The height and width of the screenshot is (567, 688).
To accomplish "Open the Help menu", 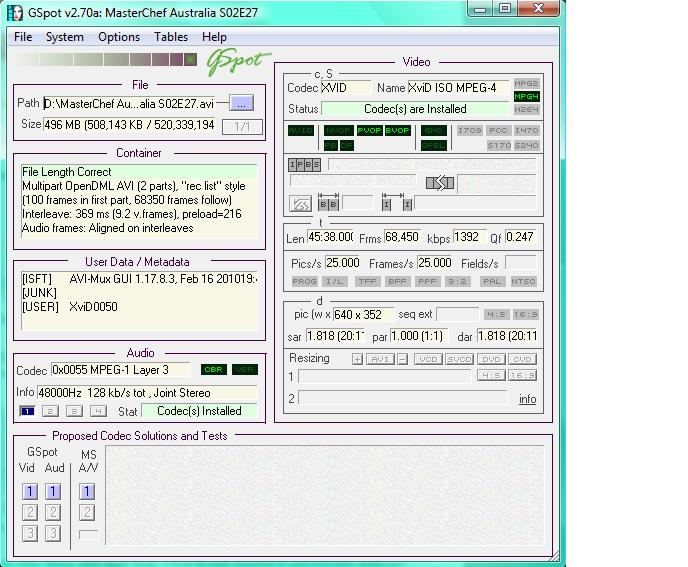I will click(x=214, y=37).
